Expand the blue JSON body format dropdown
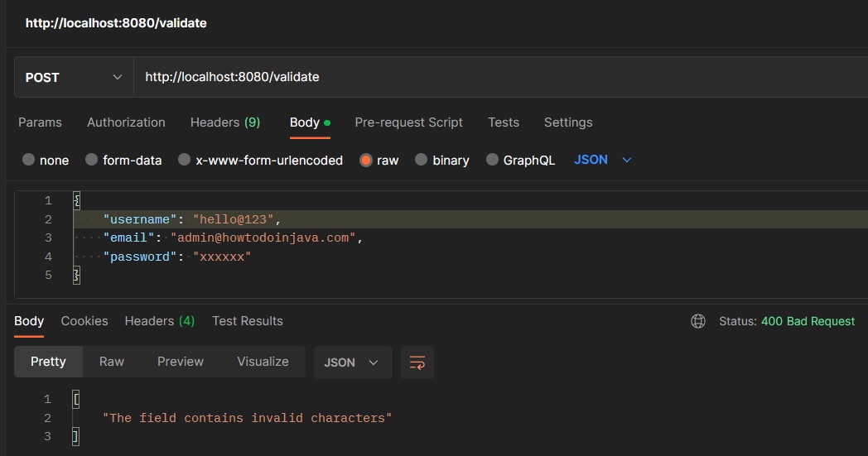 click(x=603, y=160)
